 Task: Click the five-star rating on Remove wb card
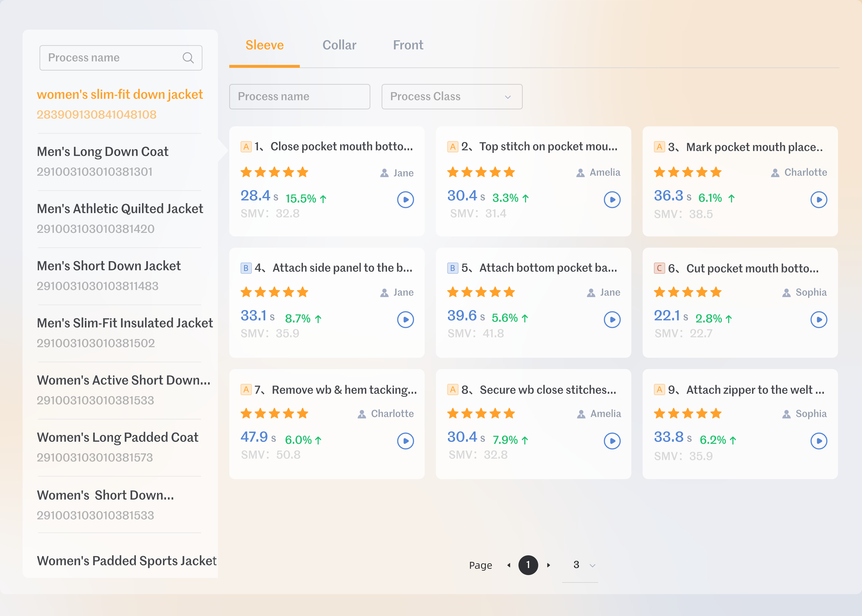[274, 413]
